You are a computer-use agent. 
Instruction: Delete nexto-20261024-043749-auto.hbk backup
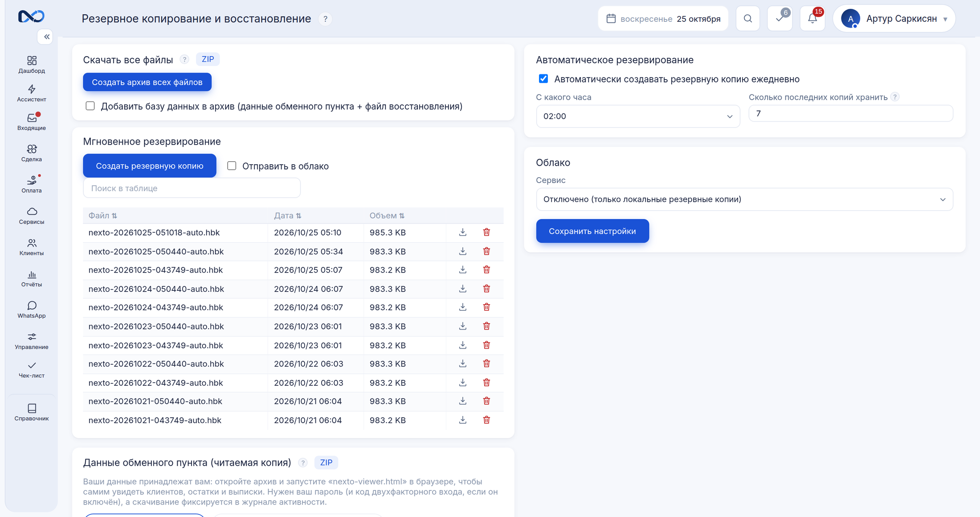(x=486, y=307)
